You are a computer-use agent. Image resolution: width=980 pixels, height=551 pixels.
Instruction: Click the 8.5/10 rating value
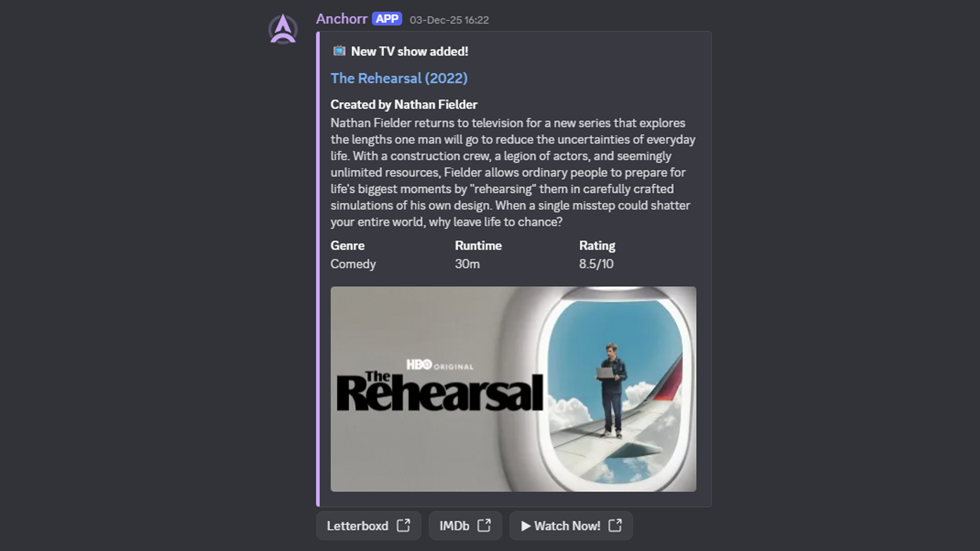coord(597,264)
